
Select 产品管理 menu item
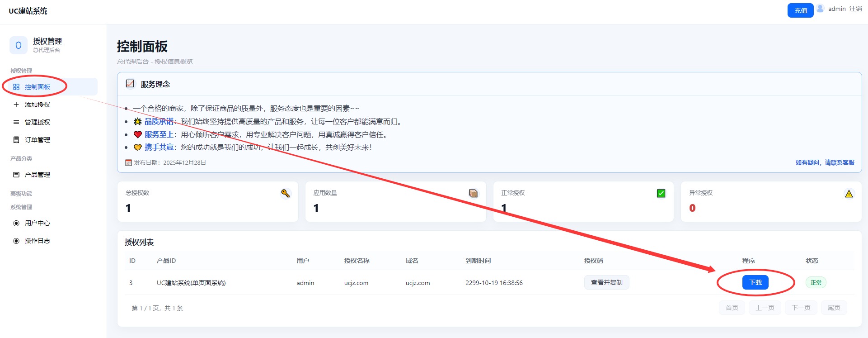52,175
